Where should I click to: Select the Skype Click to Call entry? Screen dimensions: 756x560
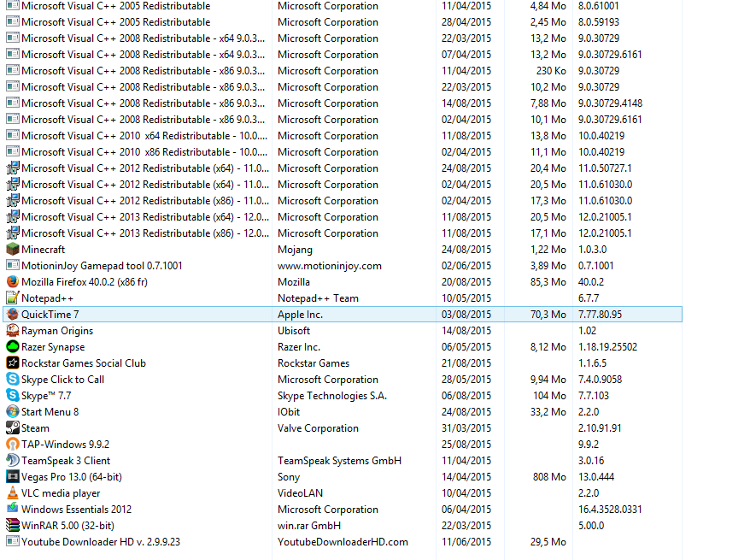(62, 380)
